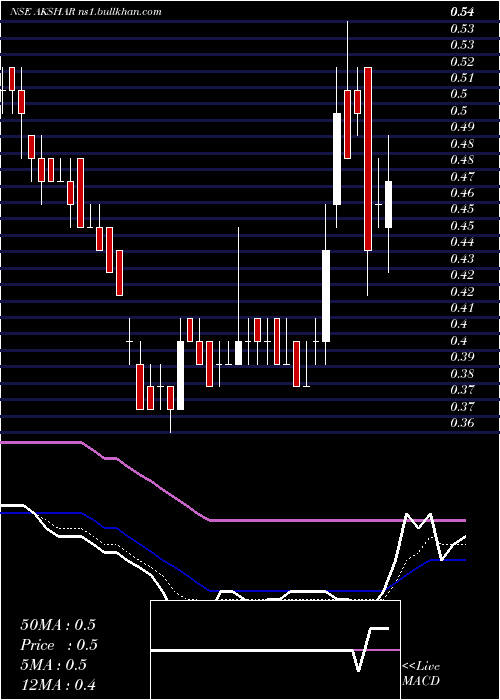Click the 0.38 price axis label
The height and width of the screenshot is (700, 500).
(x=462, y=373)
